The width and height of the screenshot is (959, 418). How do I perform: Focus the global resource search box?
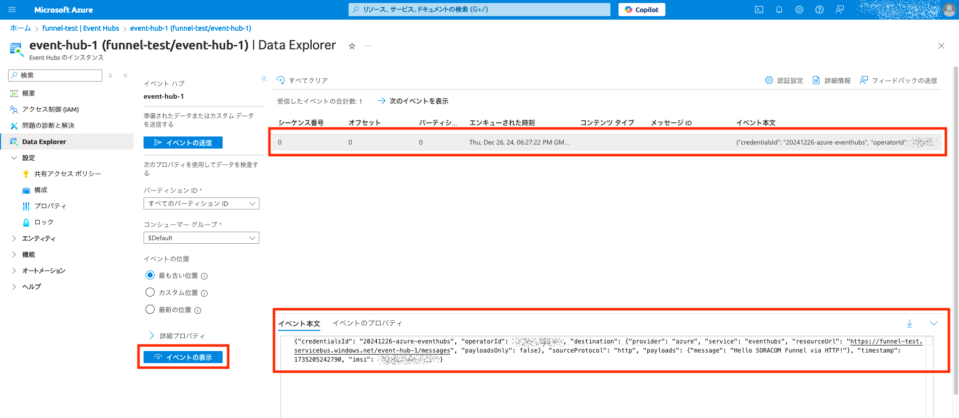(479, 10)
